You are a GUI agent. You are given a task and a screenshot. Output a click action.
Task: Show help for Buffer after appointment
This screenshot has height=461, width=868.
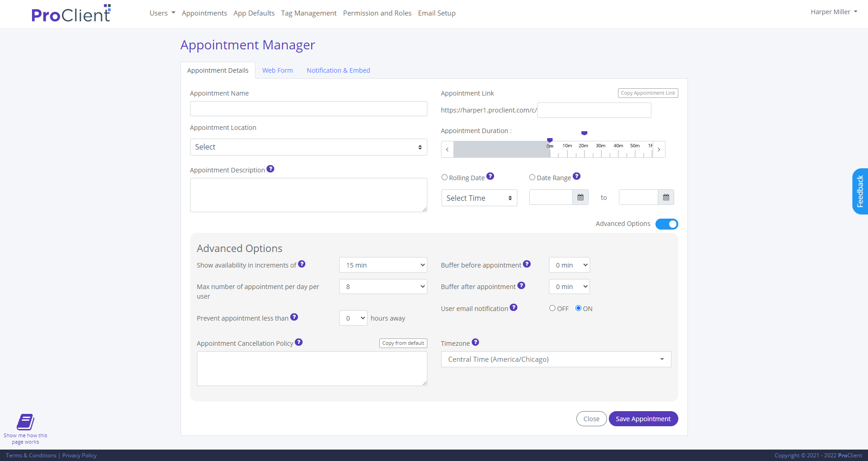click(x=522, y=285)
